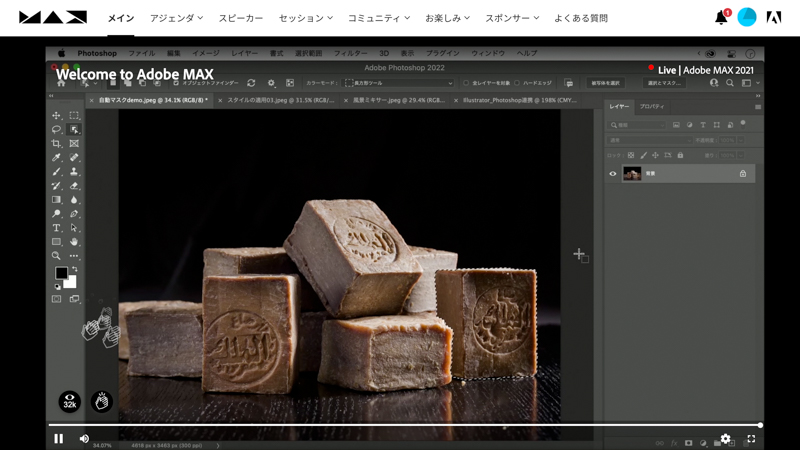Screen dimensions: 800x450
Task: Open the layer kind filter dropdown
Action: tap(637, 125)
